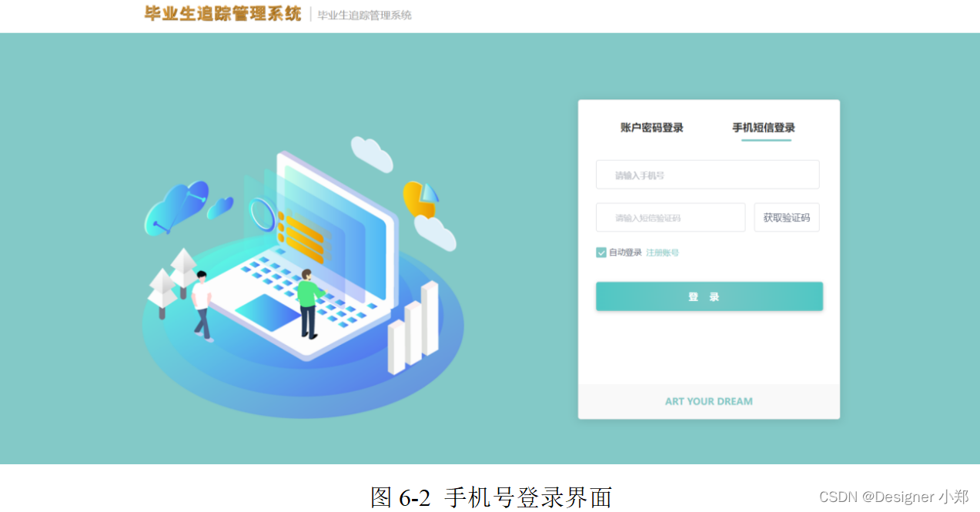Click the white cloud above the laptop
Screen dimensions: 980x512
[x=372, y=154]
